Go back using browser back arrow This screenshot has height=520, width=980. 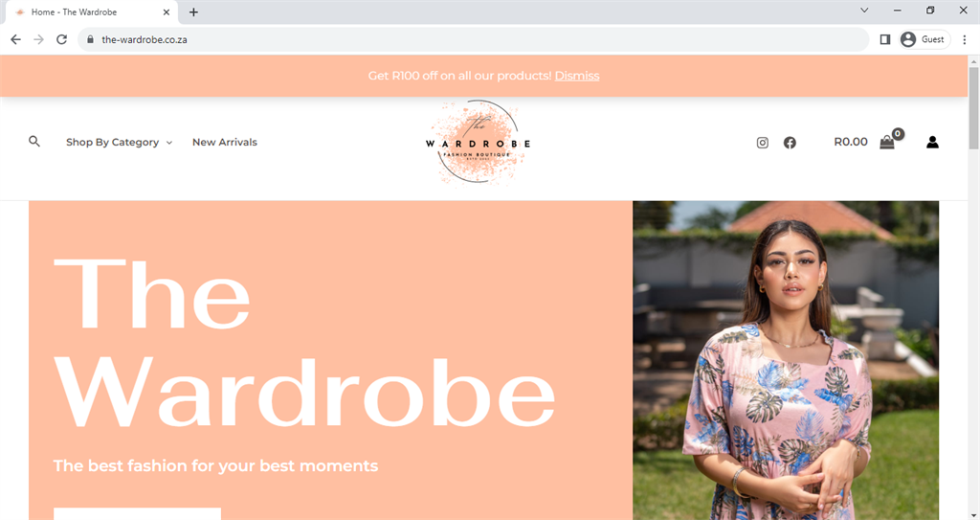tap(15, 39)
